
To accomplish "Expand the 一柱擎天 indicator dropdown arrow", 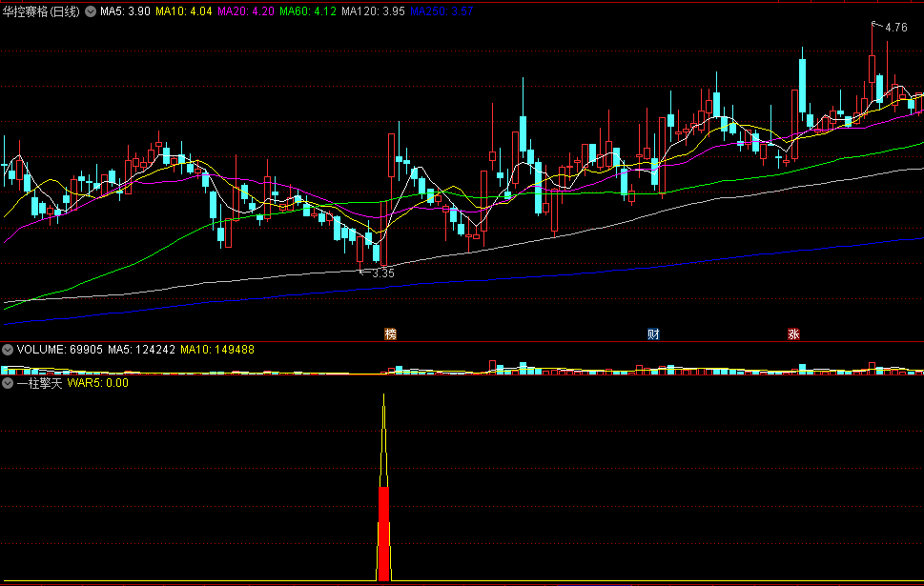I will click(7, 383).
